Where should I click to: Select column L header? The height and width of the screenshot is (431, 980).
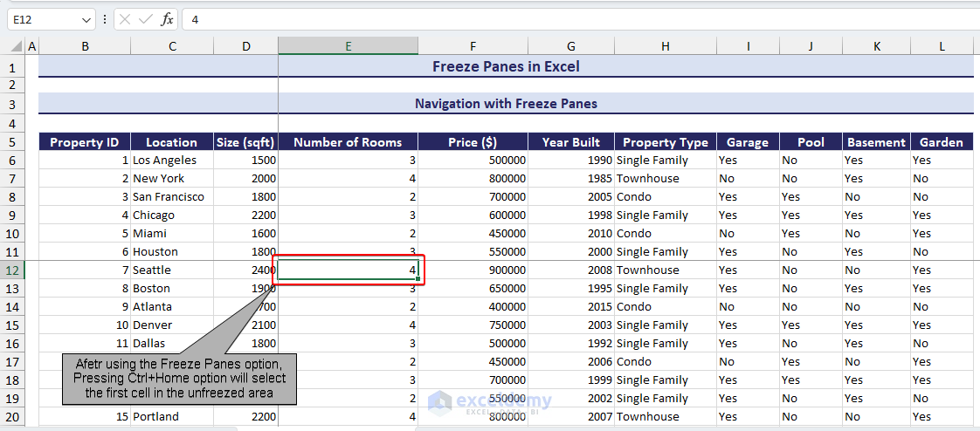click(x=942, y=46)
